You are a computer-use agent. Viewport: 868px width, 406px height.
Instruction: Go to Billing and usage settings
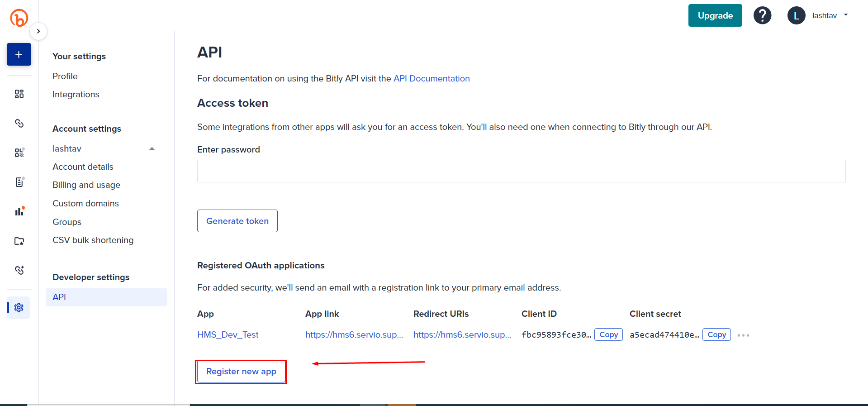pos(86,185)
